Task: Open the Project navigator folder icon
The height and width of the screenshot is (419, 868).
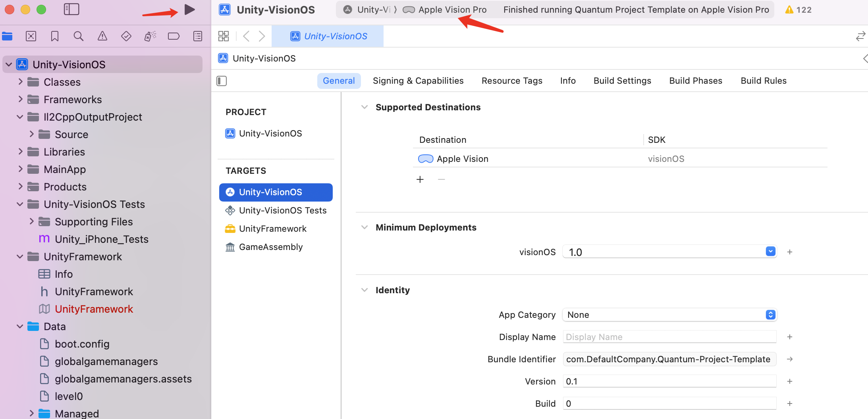Action: pyautogui.click(x=7, y=37)
